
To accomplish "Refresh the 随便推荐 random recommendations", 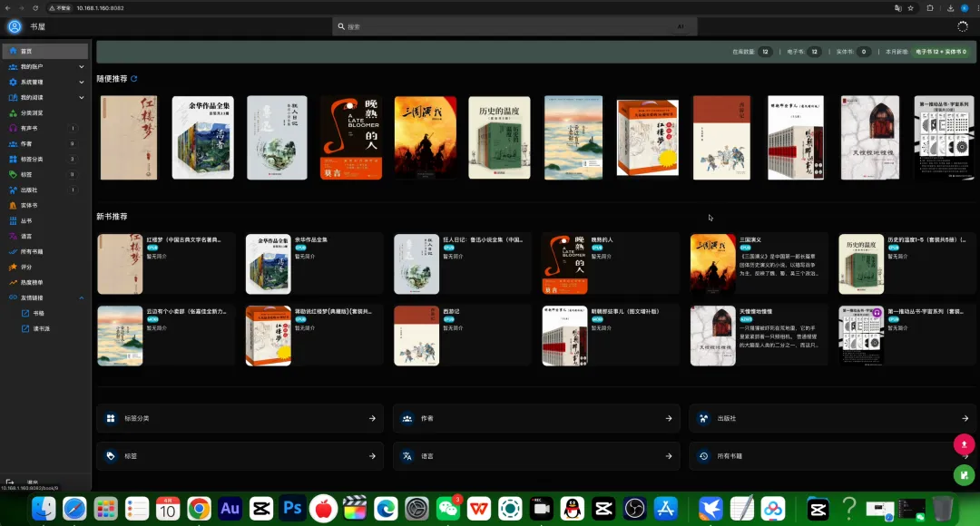I will 133,79.
